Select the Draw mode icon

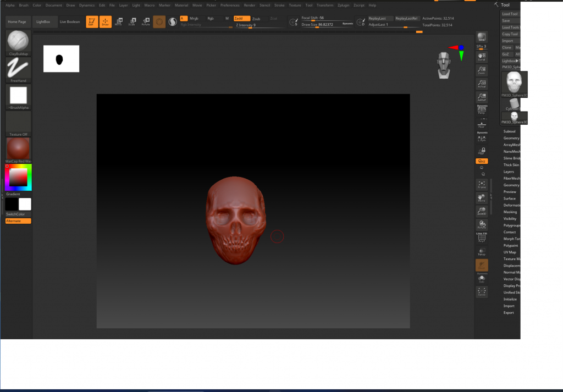click(105, 22)
